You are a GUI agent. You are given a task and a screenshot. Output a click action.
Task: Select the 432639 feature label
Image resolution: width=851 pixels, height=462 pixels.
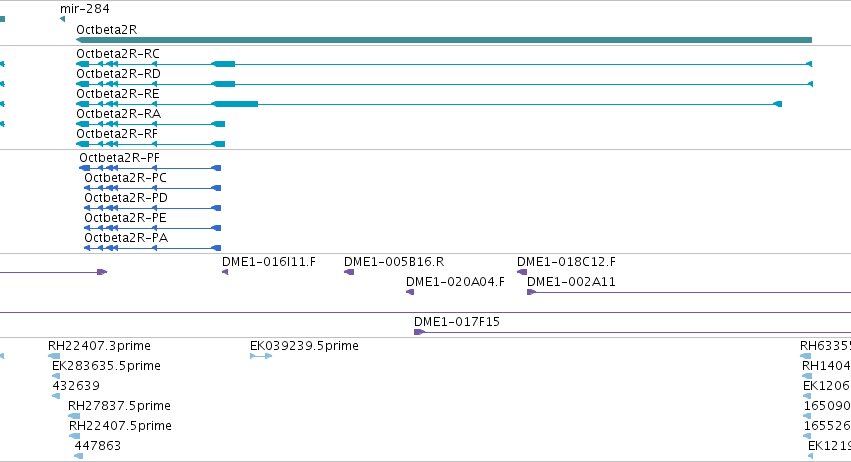[76, 386]
